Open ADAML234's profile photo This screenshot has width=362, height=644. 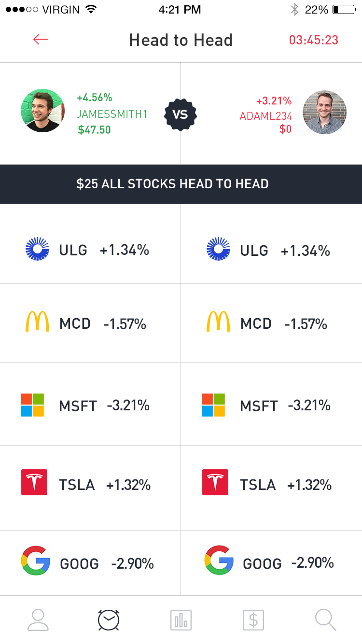pos(324,112)
